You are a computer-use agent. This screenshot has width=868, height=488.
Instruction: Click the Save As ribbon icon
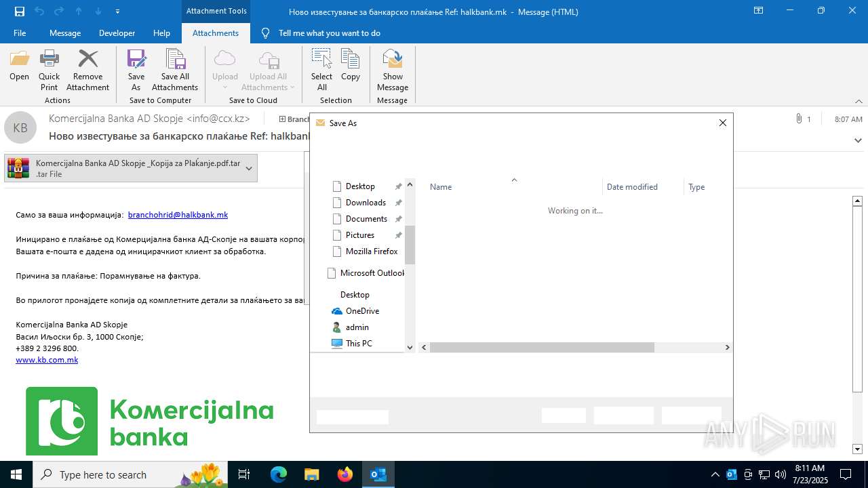click(136, 70)
